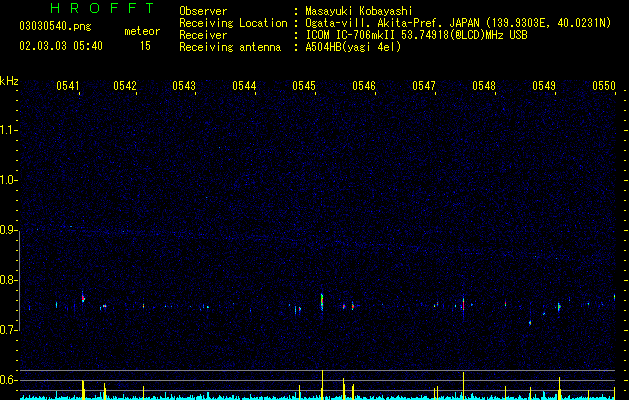Click the date stamp 02.03.03 05:40
This screenshot has width=629, height=400.
click(61, 46)
